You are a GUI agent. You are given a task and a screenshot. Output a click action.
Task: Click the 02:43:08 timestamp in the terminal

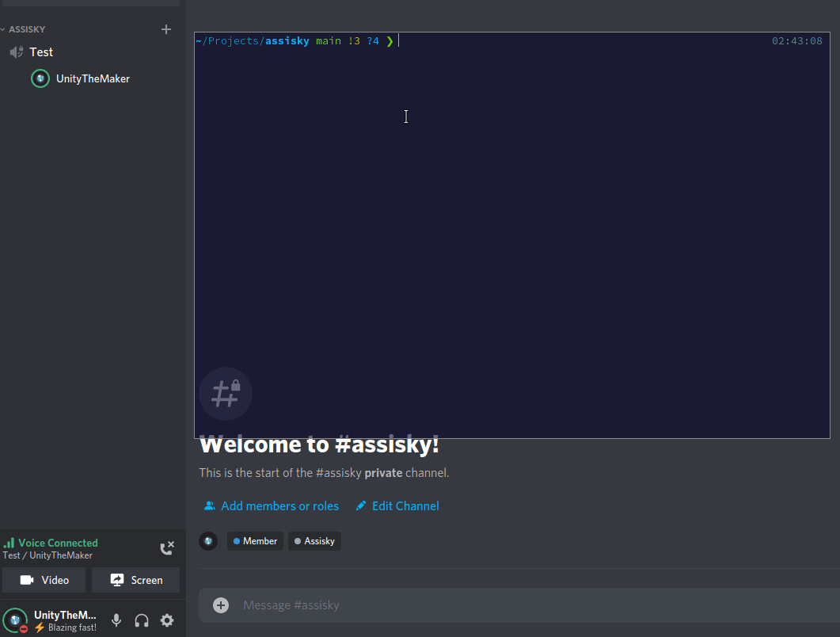(x=796, y=40)
